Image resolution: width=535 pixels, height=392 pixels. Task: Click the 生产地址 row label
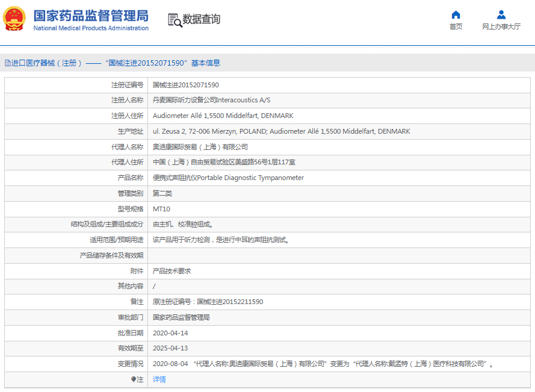(x=131, y=131)
